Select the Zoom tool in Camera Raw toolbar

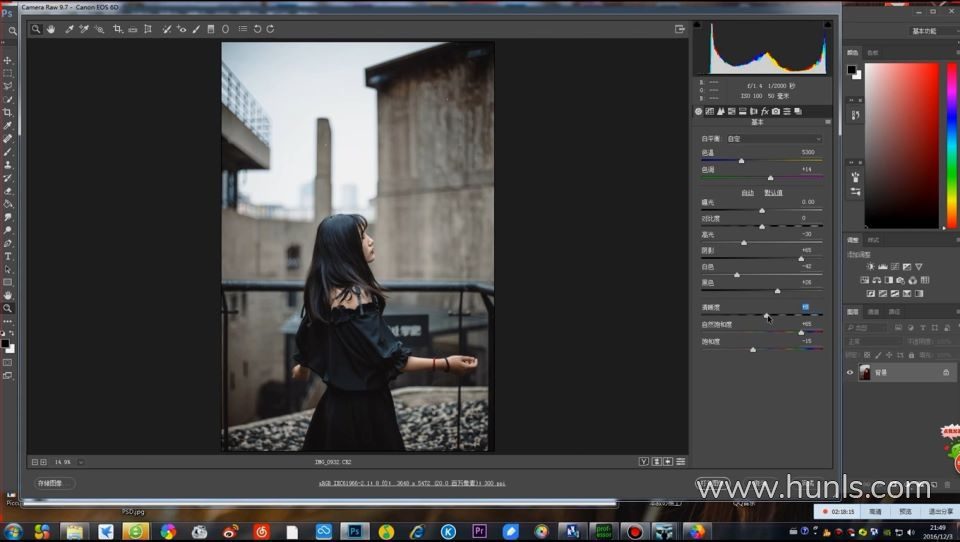tap(36, 29)
